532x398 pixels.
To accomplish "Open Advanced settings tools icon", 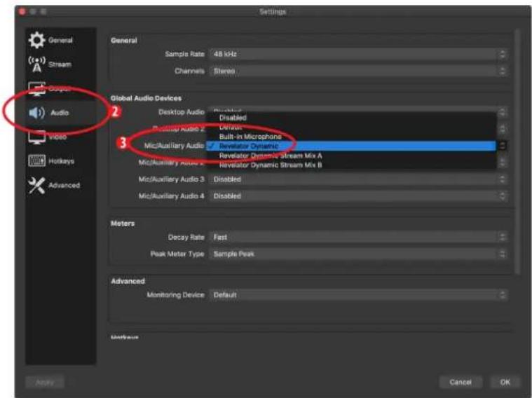I will pyautogui.click(x=36, y=185).
